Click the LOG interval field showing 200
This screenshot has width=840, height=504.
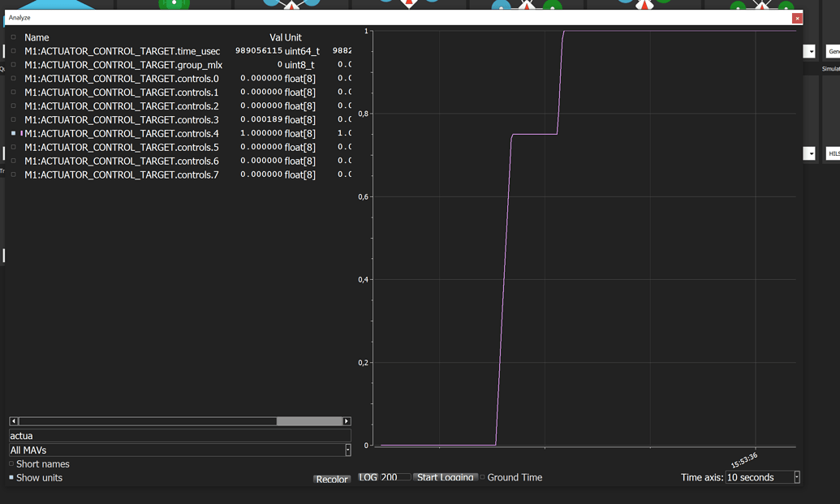[x=395, y=477]
